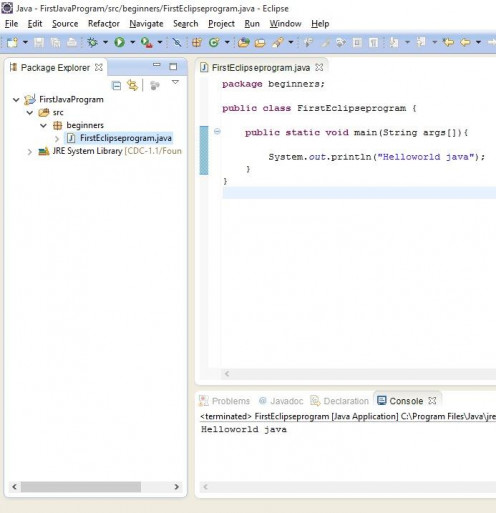Click the Back navigation arrow icon

coord(465,42)
